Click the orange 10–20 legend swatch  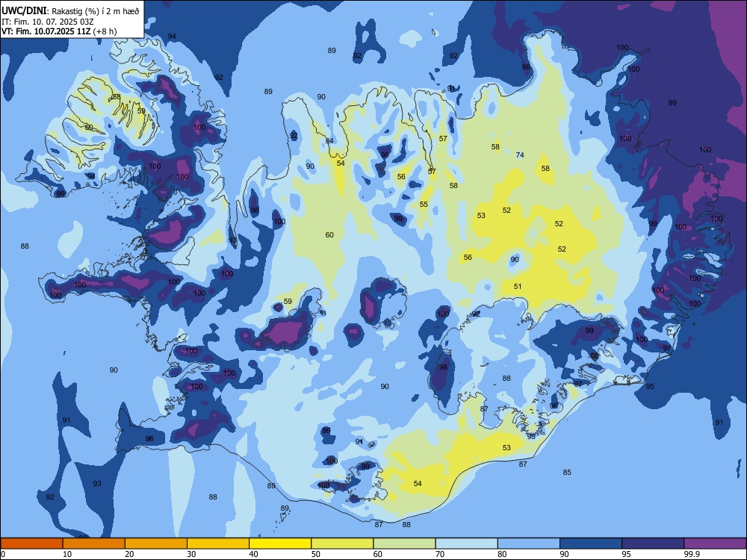click(94, 544)
